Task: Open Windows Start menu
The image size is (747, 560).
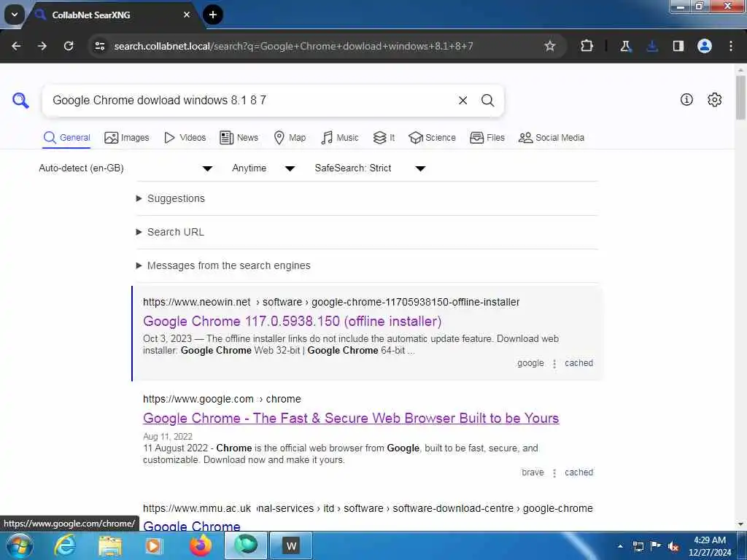Action: [20, 545]
